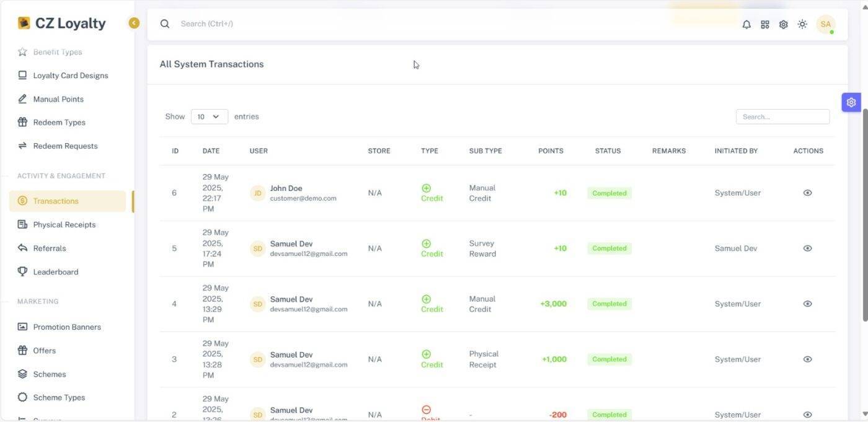Click the Promotion Banners image icon

22,327
